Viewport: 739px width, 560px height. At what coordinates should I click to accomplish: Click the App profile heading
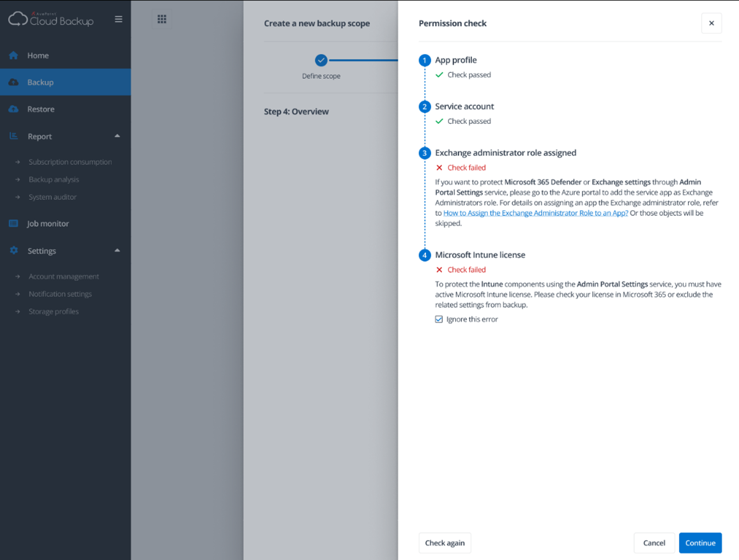[x=456, y=60]
